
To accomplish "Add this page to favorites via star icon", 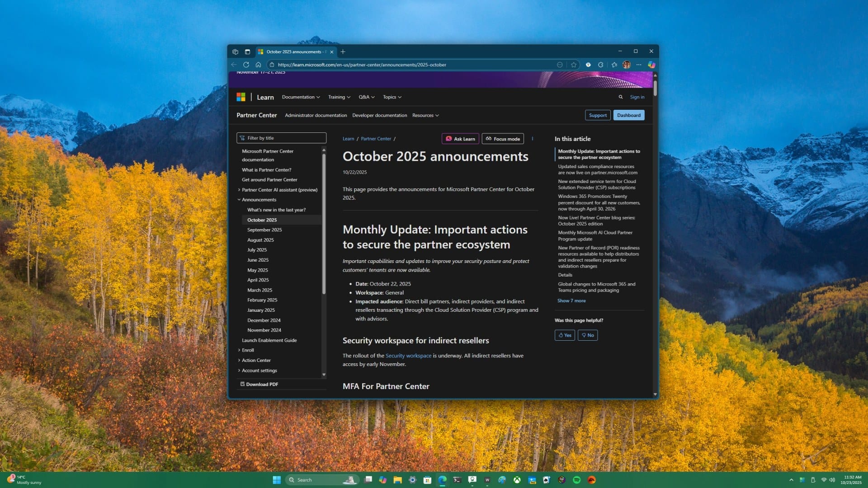I will pos(573,65).
